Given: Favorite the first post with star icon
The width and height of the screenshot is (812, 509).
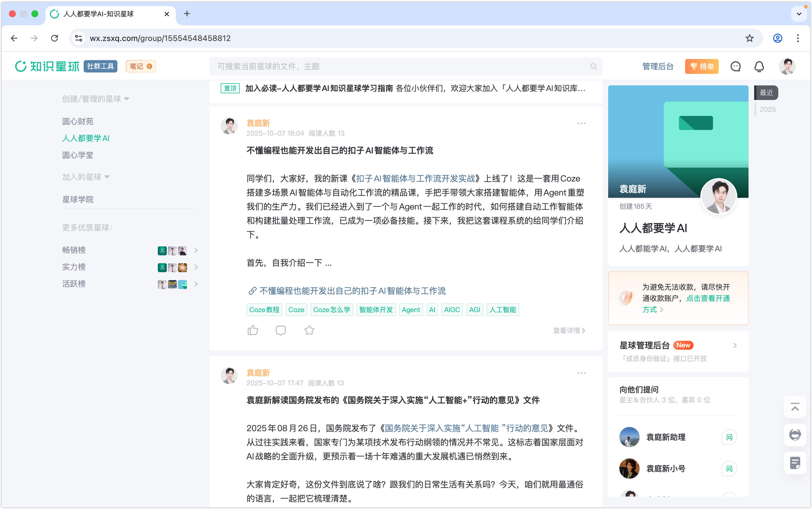Looking at the screenshot, I should tap(309, 330).
